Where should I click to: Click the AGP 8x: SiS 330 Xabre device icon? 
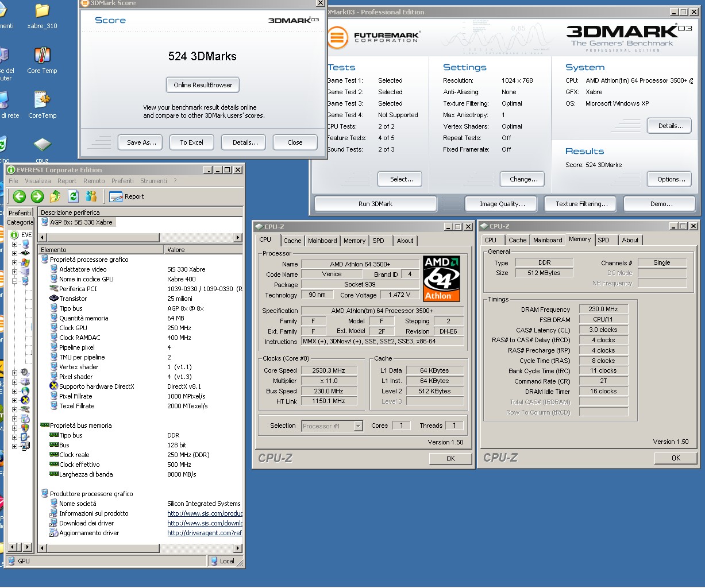(x=45, y=222)
